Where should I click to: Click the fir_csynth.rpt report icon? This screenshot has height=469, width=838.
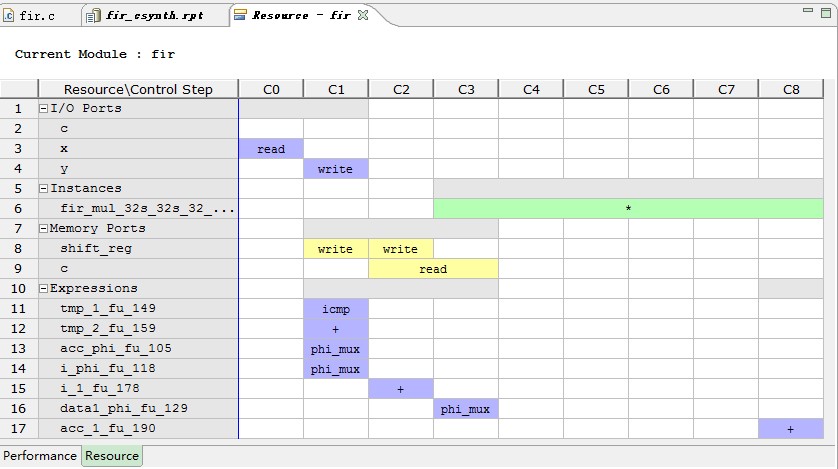pyautogui.click(x=94, y=15)
